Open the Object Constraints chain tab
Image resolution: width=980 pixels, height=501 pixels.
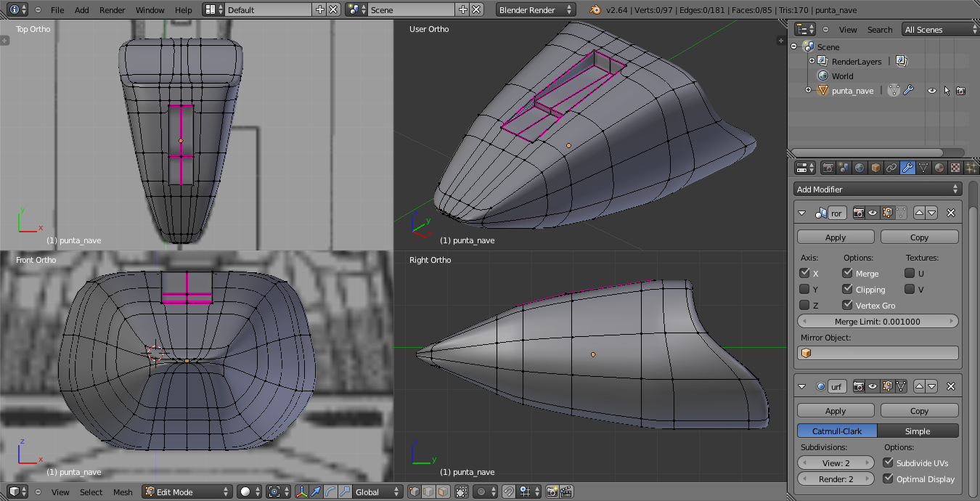891,168
